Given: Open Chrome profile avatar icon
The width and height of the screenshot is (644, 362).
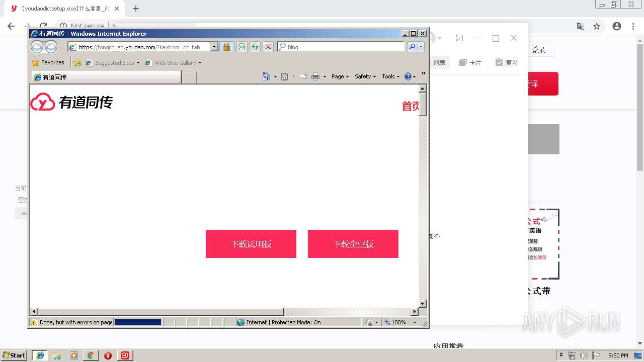Looking at the screenshot, I should 617,26.
